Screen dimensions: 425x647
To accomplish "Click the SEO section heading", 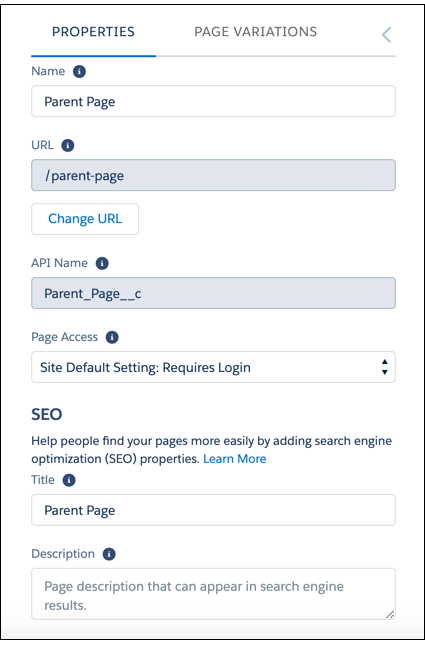I will pos(47,414).
